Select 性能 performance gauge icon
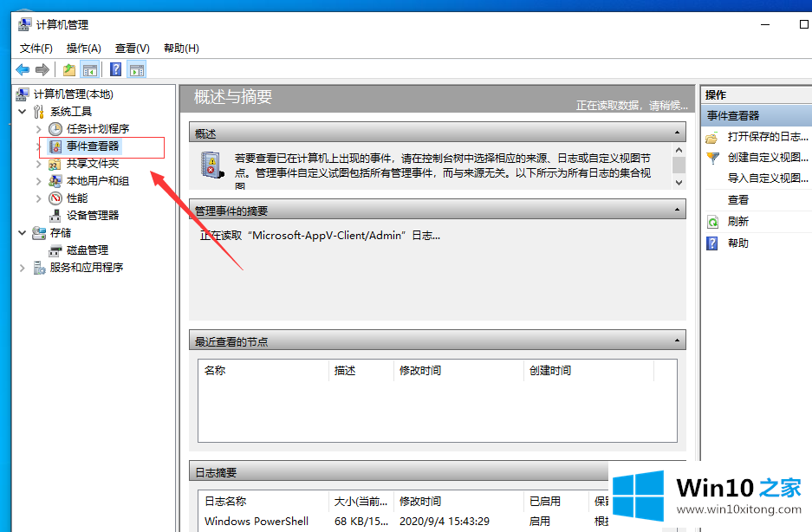This screenshot has height=532, width=812. coord(55,198)
